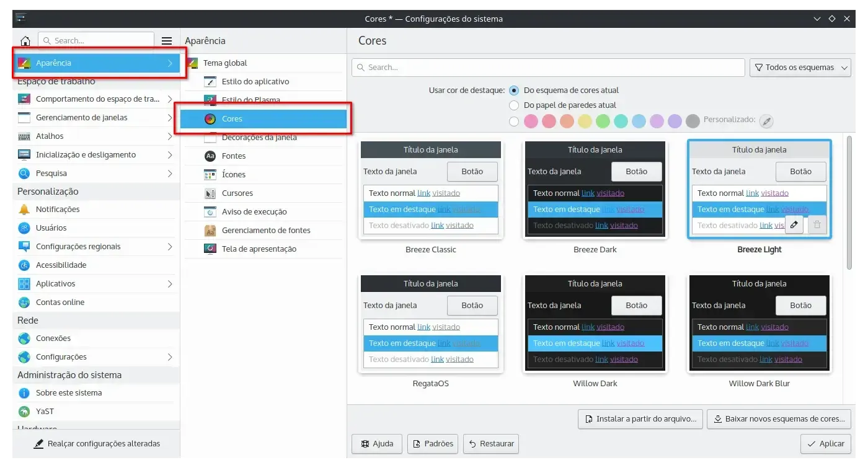The width and height of the screenshot is (868, 473).
Task: Select 'Do papel de paredes atual' radio
Action: tap(514, 105)
